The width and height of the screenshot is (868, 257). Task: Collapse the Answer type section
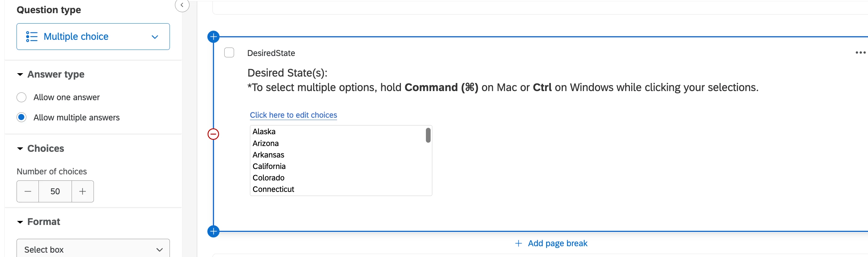[x=20, y=75]
